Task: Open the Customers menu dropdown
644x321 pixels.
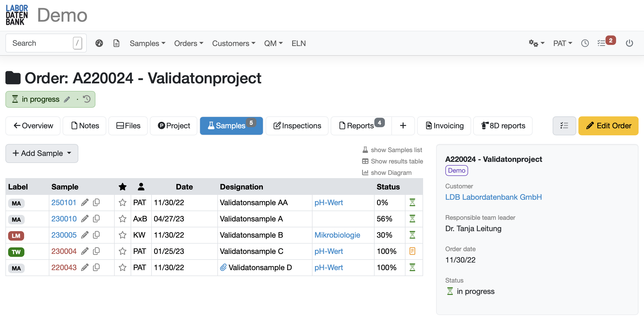Action: click(233, 43)
